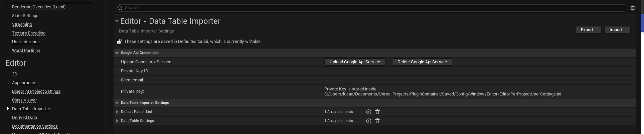Click the right-edge vertical scrollbar
Viewport: 644px width, 134px height.
642,23
